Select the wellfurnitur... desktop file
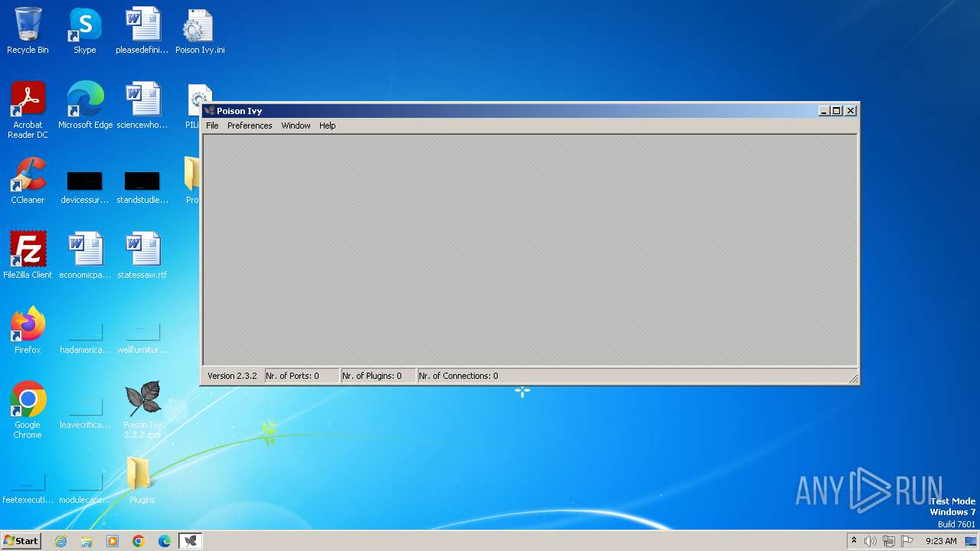 [142, 337]
